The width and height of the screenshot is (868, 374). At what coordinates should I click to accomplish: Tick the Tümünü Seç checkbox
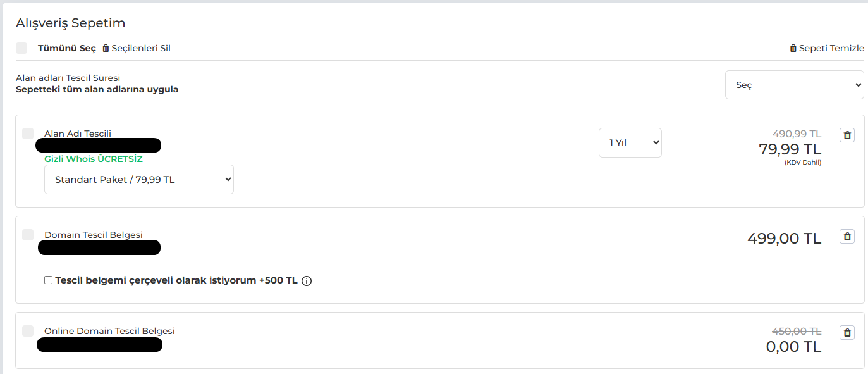click(21, 48)
